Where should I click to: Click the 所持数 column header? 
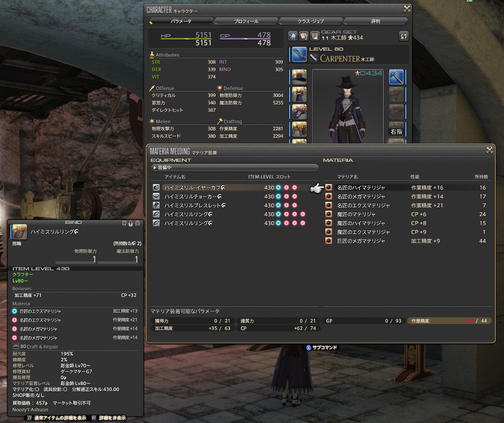tap(481, 177)
